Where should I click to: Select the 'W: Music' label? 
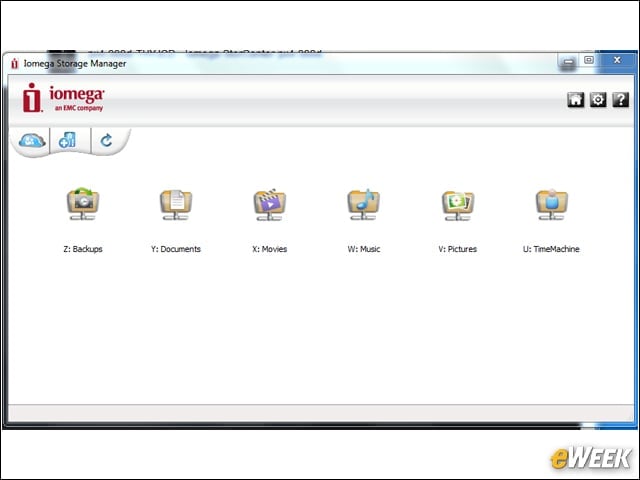click(x=364, y=249)
